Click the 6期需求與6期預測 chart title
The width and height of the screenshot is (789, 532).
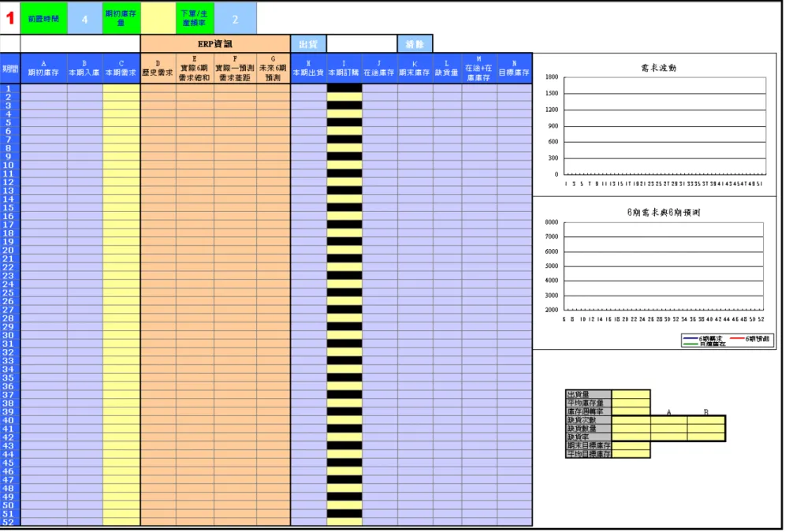[x=663, y=212]
